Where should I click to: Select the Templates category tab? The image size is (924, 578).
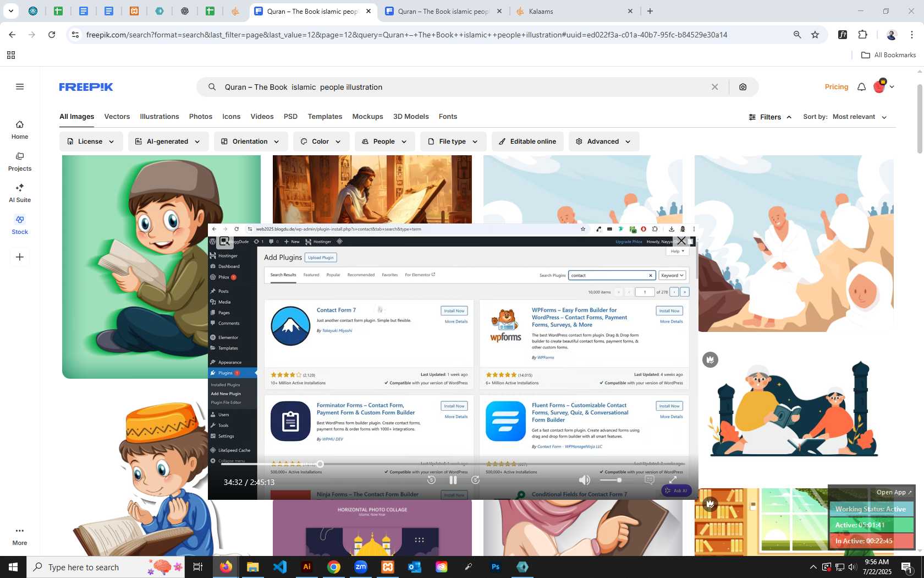point(325,117)
